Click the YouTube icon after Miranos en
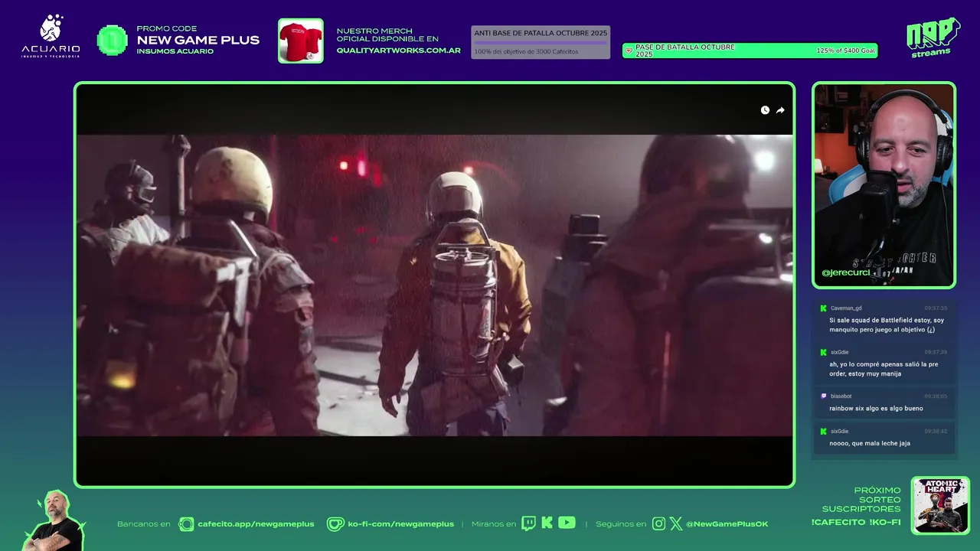The width and height of the screenshot is (980, 551). [567, 523]
